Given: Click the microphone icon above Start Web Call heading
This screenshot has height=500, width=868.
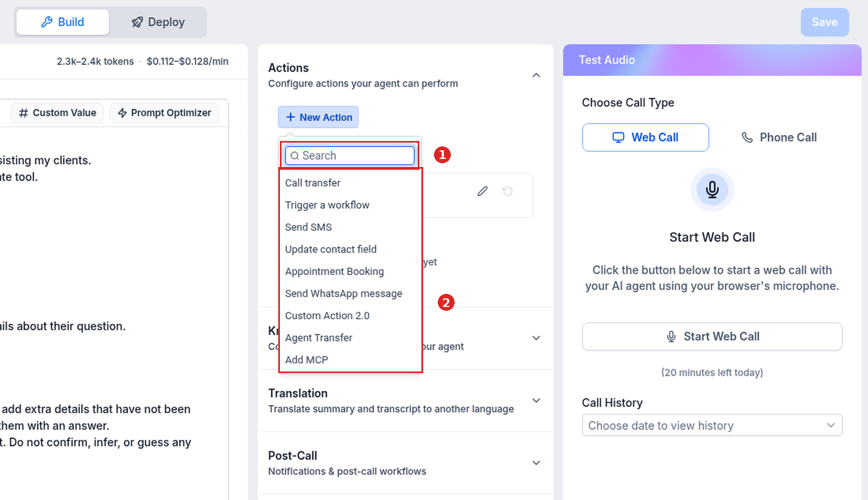Looking at the screenshot, I should pyautogui.click(x=712, y=189).
